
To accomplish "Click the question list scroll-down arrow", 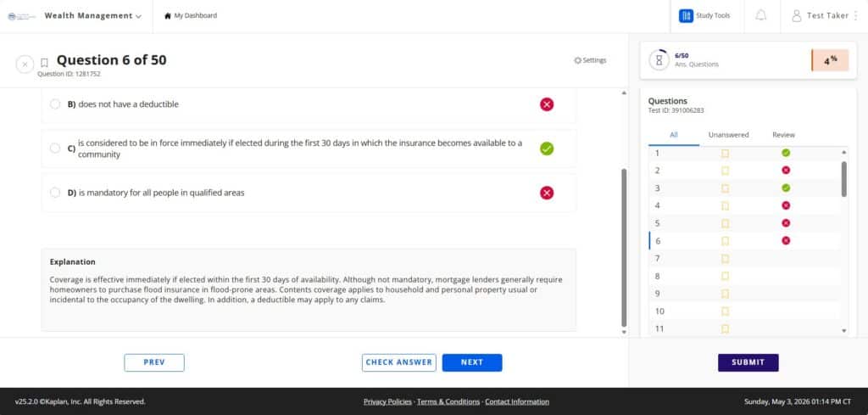I will coord(843,331).
